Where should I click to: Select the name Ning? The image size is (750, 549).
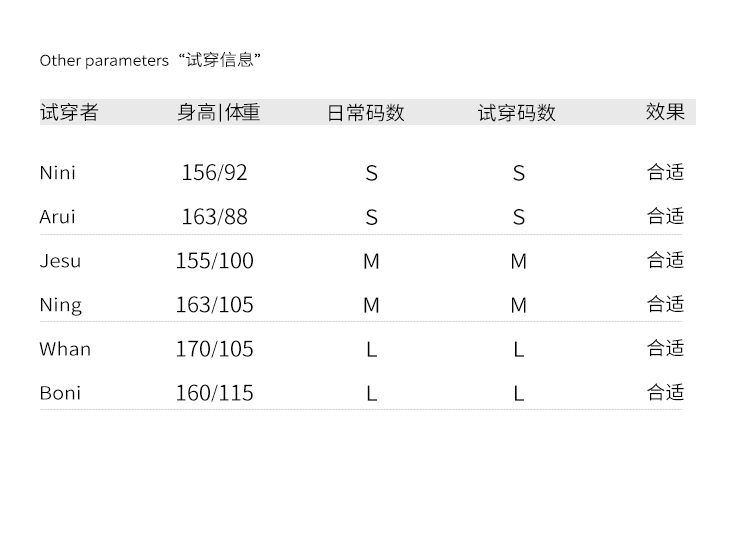(x=61, y=306)
